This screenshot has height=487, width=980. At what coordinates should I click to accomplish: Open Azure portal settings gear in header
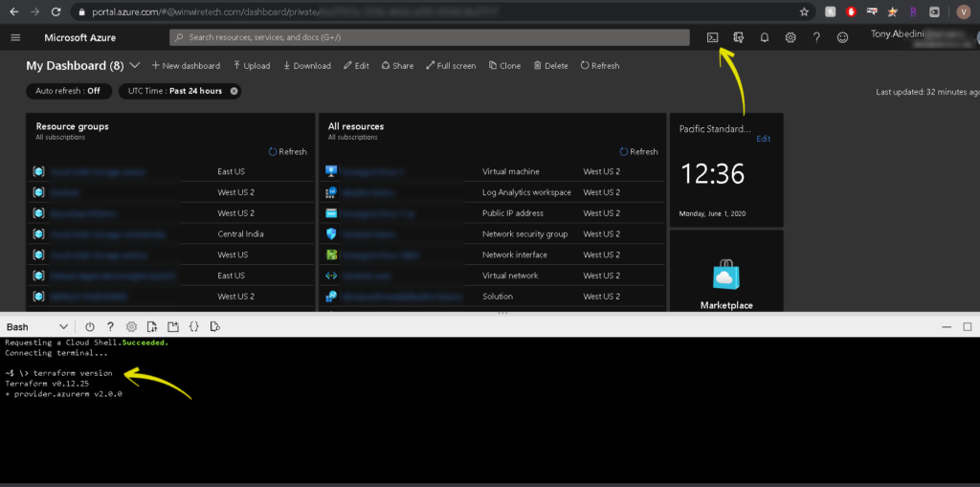coord(791,37)
